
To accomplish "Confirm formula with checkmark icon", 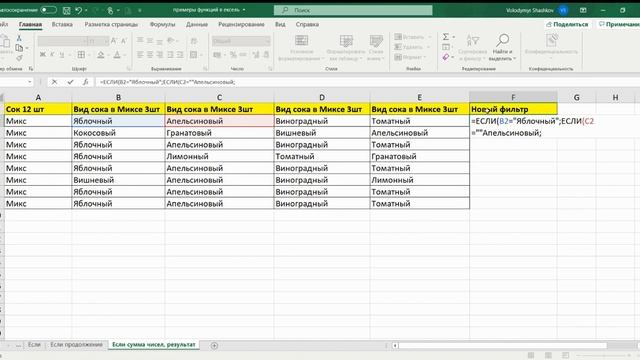I will [x=70, y=82].
